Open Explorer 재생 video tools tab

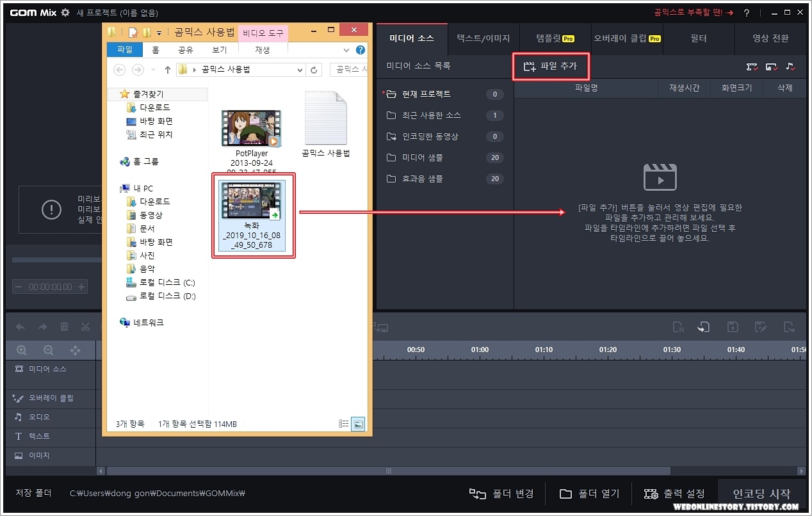[263, 50]
